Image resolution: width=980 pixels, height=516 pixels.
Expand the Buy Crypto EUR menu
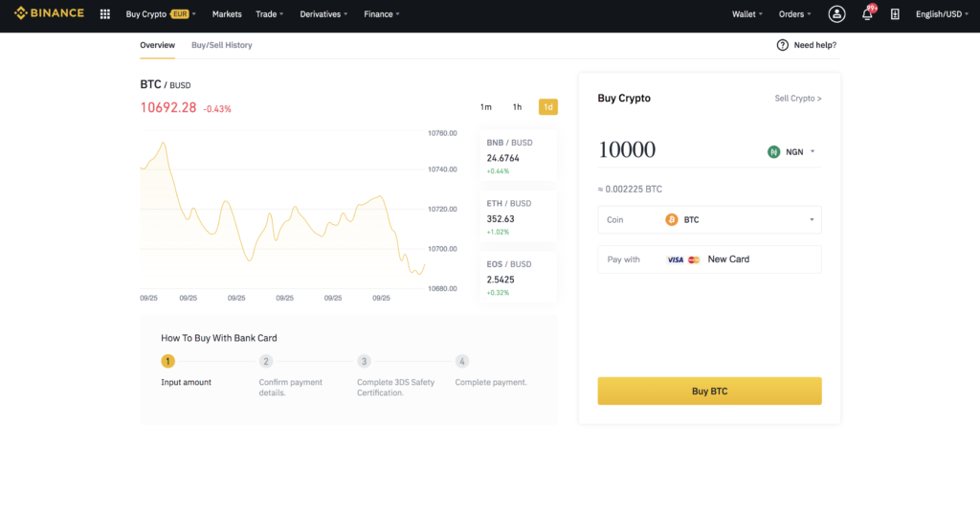[x=161, y=13]
